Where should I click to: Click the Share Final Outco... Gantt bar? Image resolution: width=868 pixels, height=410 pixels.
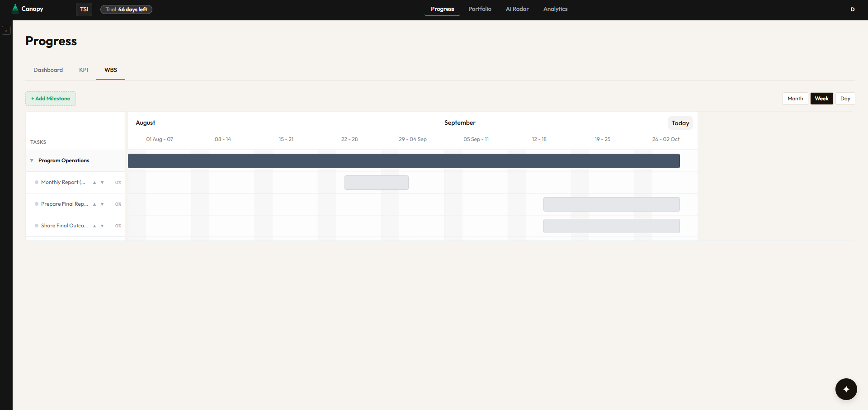612,226
